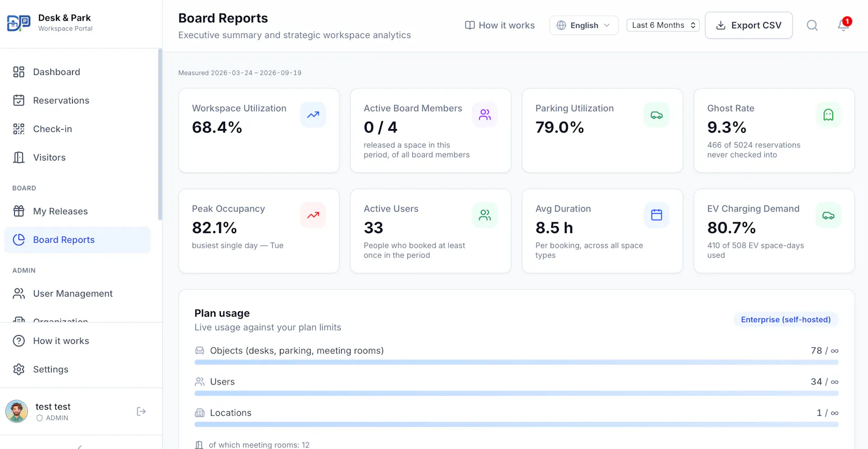868x449 pixels.
Task: Click the Desk & Park logo icon
Action: click(18, 23)
